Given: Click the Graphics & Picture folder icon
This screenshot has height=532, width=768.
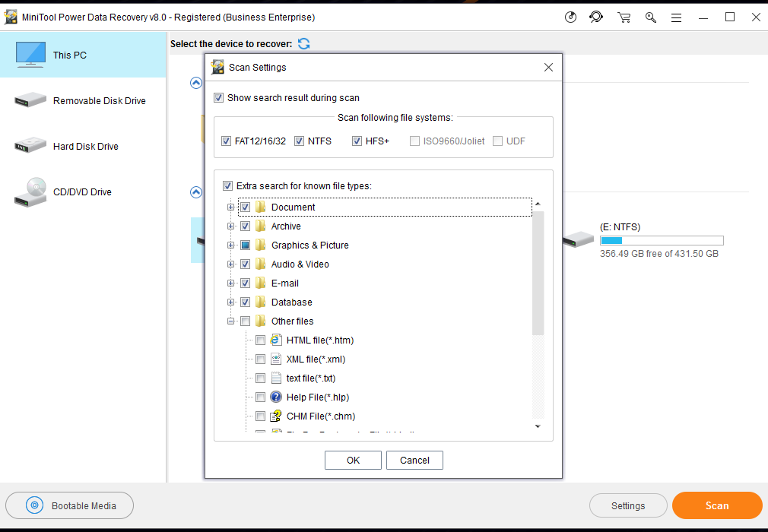Looking at the screenshot, I should [261, 245].
